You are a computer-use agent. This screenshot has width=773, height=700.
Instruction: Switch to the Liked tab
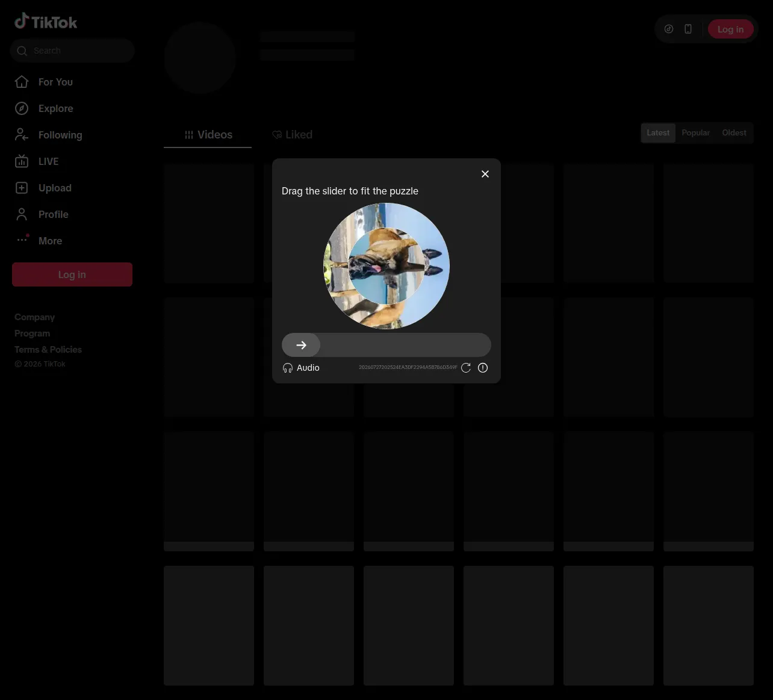(x=292, y=135)
